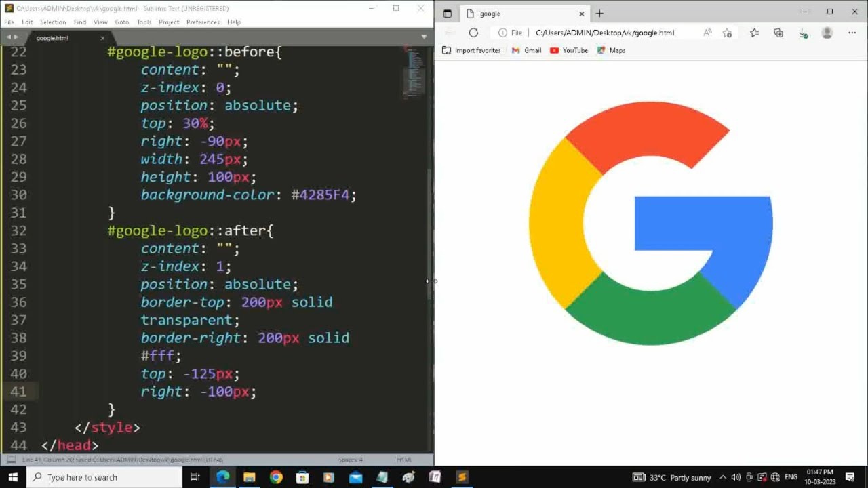Open Sublime Text Selection menu
868x488 pixels.
coord(53,22)
